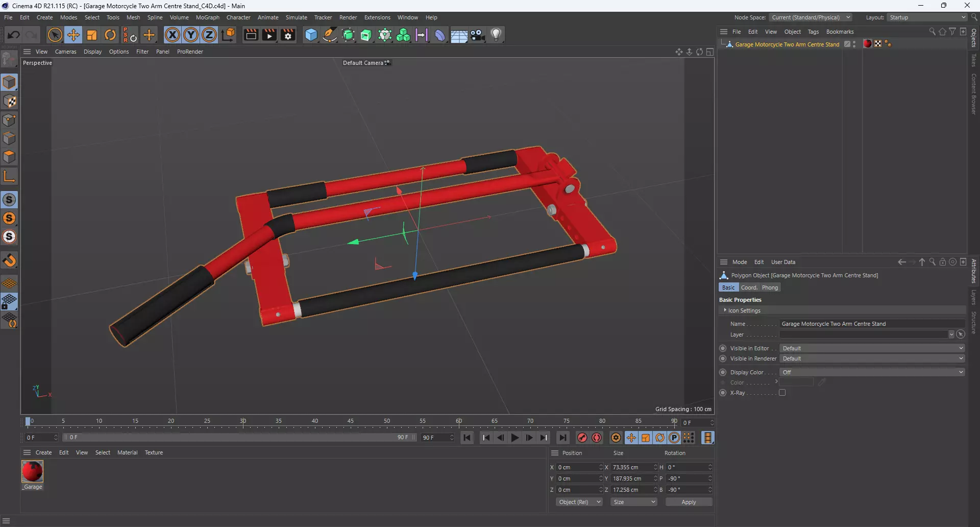
Task: Activate the Rotate tool
Action: coord(110,35)
